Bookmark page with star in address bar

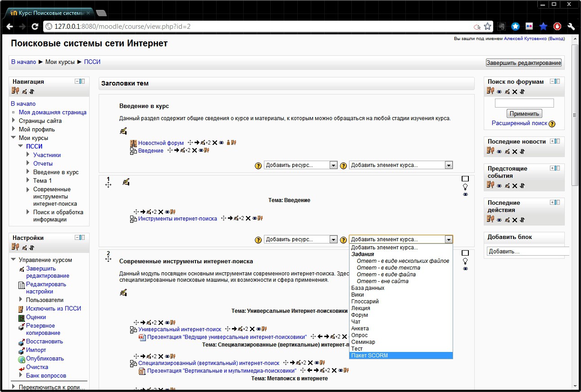coord(487,27)
